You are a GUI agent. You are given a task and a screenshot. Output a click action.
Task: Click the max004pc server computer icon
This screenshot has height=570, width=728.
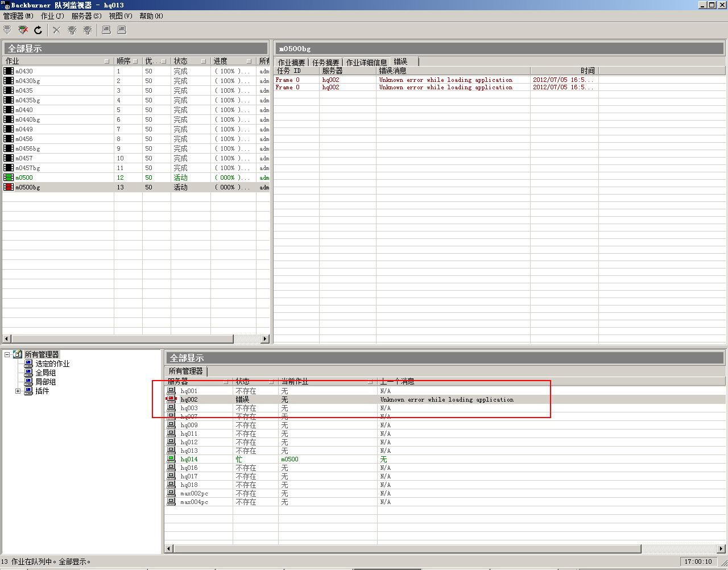(171, 502)
